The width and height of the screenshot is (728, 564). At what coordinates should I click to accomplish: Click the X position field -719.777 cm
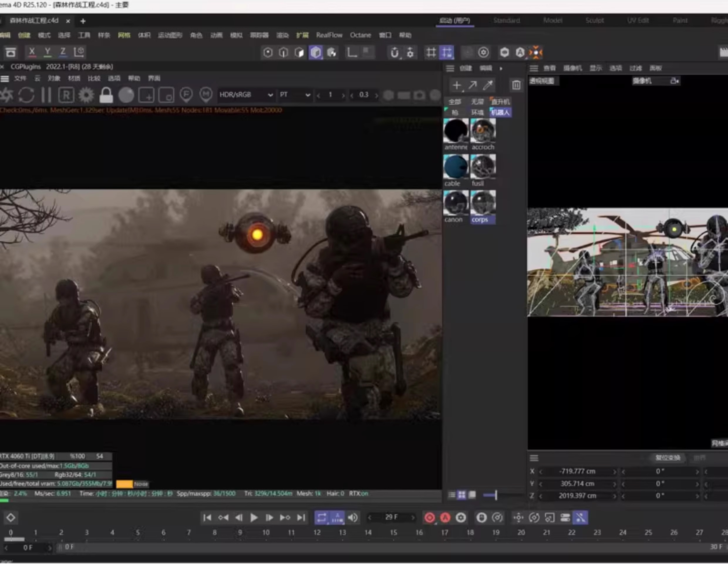(x=577, y=471)
